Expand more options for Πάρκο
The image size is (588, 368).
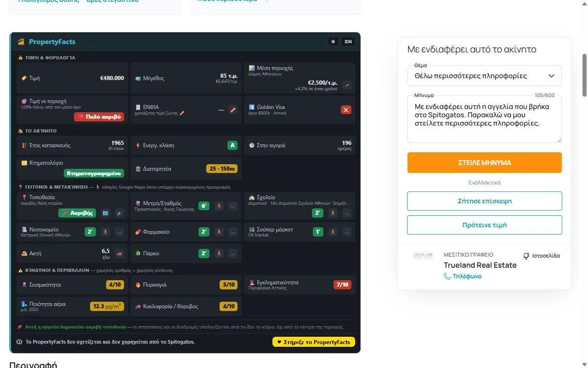233,253
